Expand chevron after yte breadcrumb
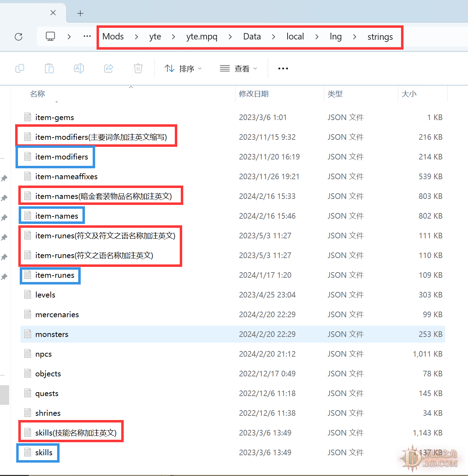The width and height of the screenshot is (468, 476). point(173,37)
